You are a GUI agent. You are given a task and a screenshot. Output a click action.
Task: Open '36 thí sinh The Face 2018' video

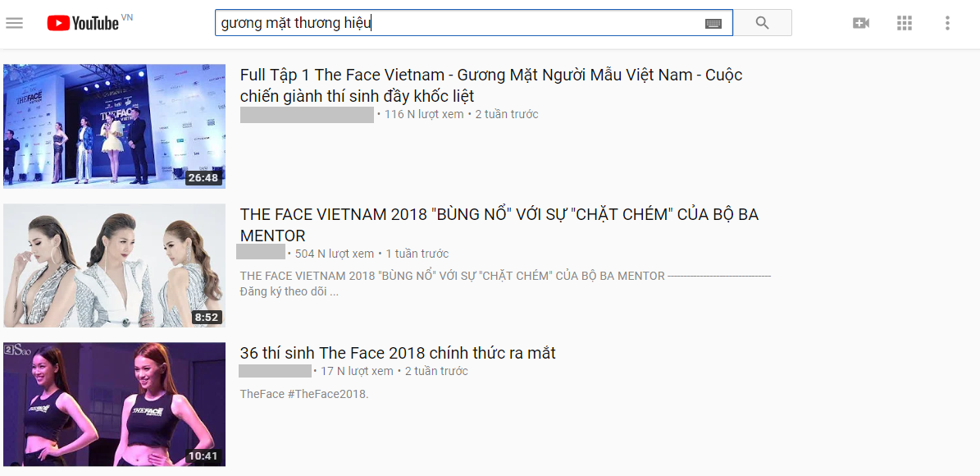[x=397, y=353]
